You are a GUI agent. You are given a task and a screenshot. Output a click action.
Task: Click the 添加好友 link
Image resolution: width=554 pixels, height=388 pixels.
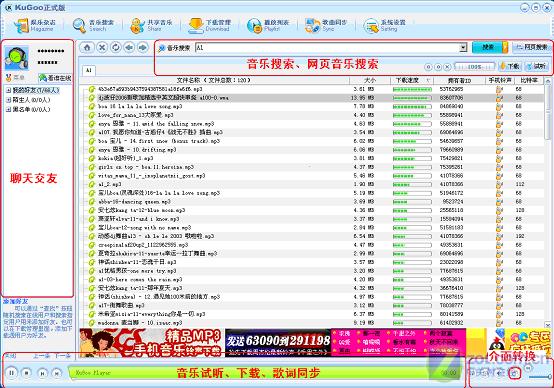coord(16,301)
